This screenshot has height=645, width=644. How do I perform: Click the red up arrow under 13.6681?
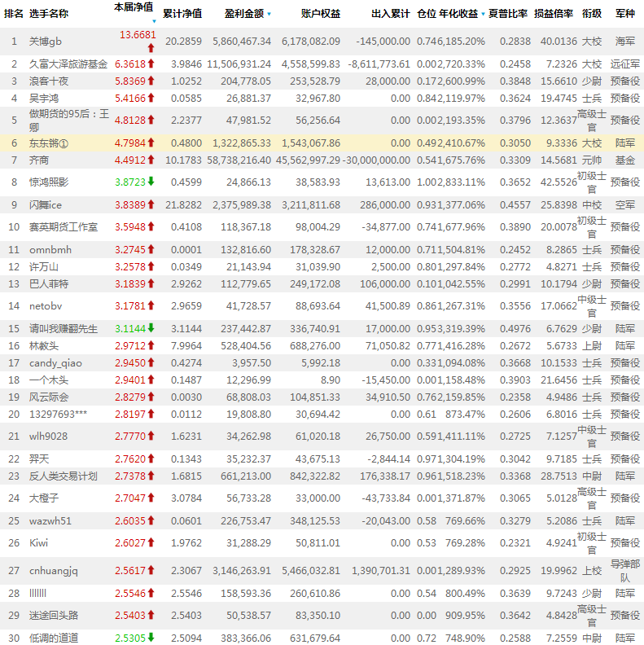pyautogui.click(x=151, y=48)
